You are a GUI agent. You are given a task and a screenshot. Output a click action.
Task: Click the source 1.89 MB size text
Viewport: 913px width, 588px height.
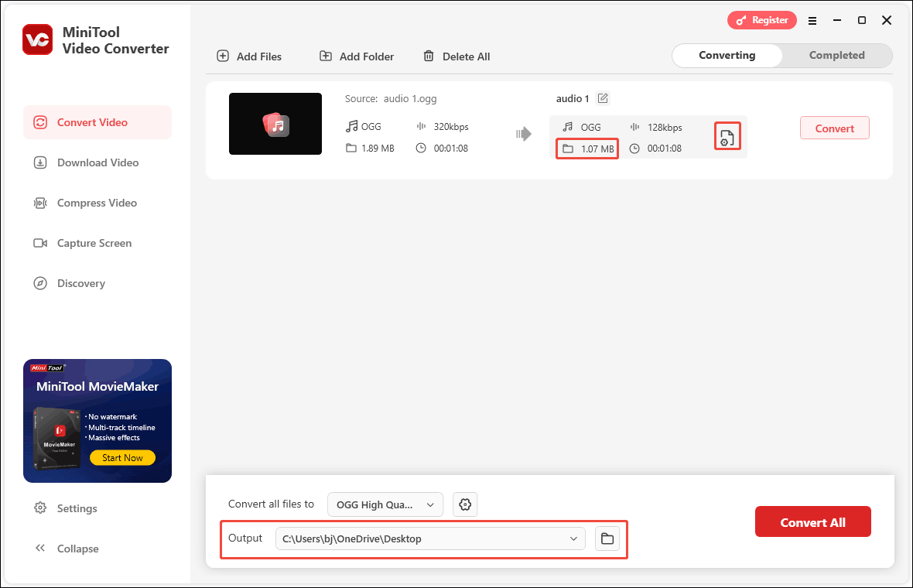coord(378,149)
